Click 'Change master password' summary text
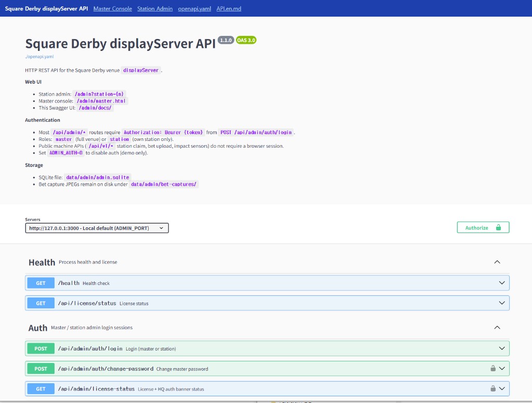532x403 pixels. tap(182, 369)
